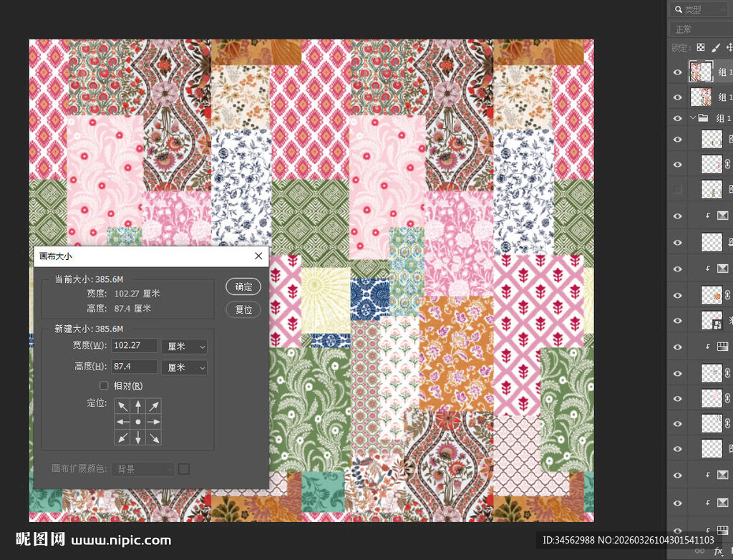Open the width unit 厘米 dropdown

click(x=185, y=346)
